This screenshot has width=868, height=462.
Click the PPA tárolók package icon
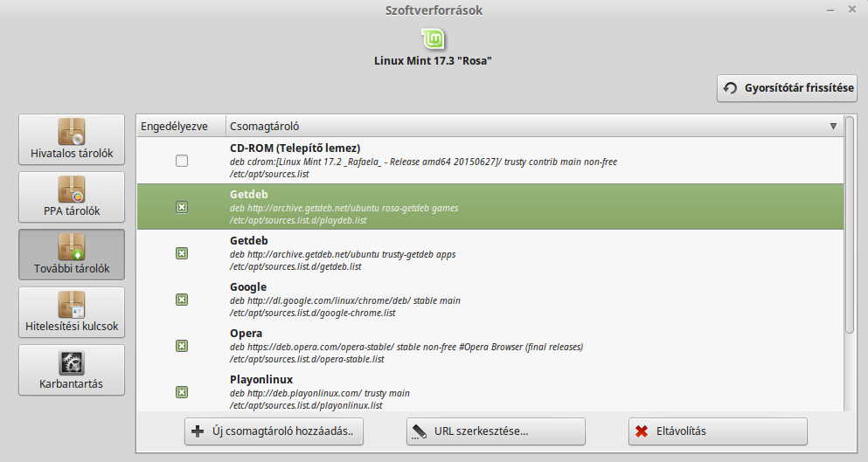(x=72, y=190)
